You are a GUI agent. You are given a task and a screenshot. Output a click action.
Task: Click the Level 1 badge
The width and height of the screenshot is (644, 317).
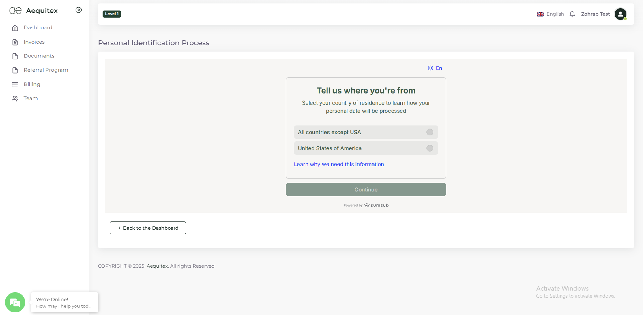[112, 14]
